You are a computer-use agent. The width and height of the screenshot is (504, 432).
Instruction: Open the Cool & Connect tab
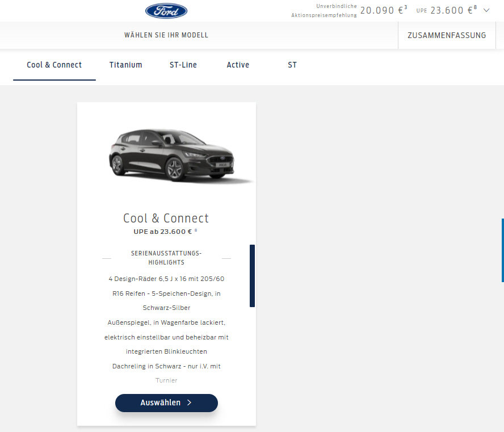54,65
